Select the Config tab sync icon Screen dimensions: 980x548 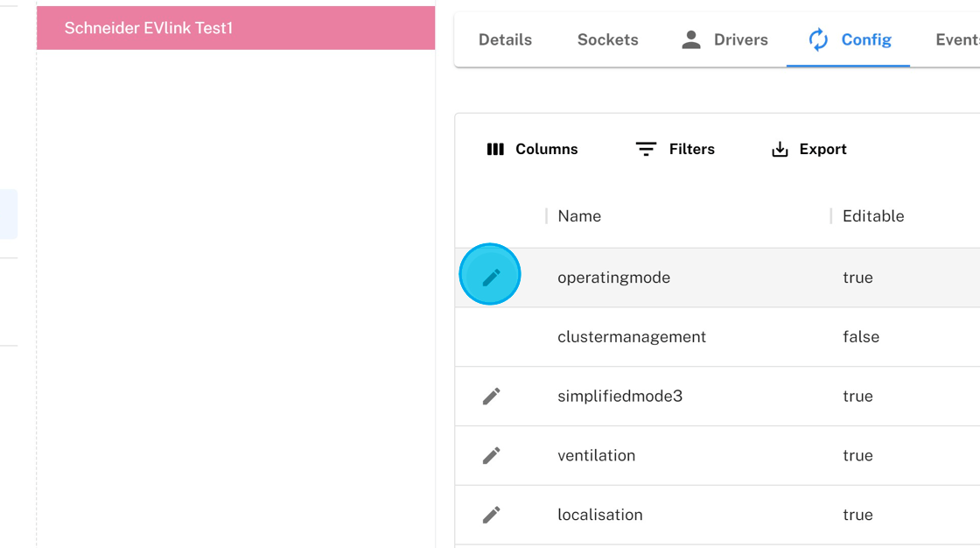point(818,39)
